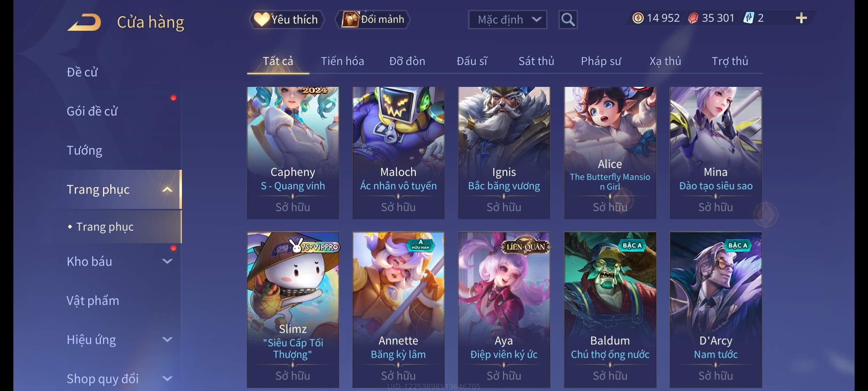Expand the Shop quy đổi section

click(167, 379)
